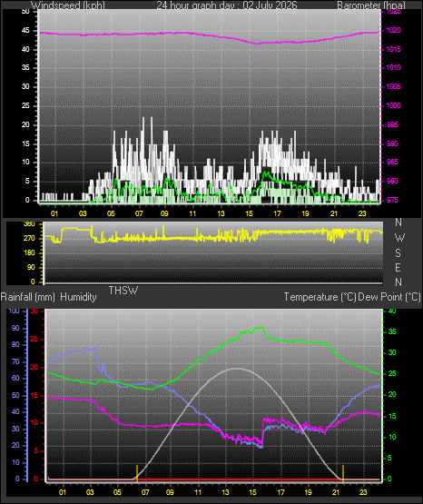This screenshot has height=504, width=423.
Task: Click the hour 13 label on wind chart
Action: coord(221,213)
